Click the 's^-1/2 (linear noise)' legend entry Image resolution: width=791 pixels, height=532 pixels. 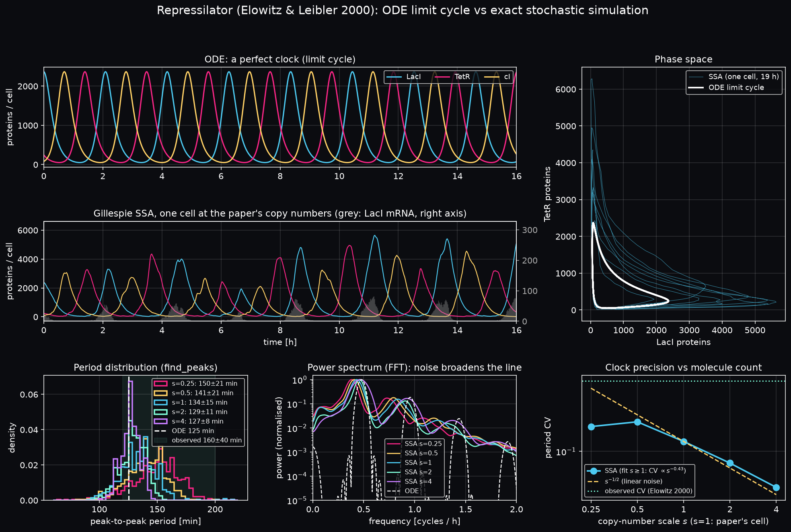pos(625,481)
